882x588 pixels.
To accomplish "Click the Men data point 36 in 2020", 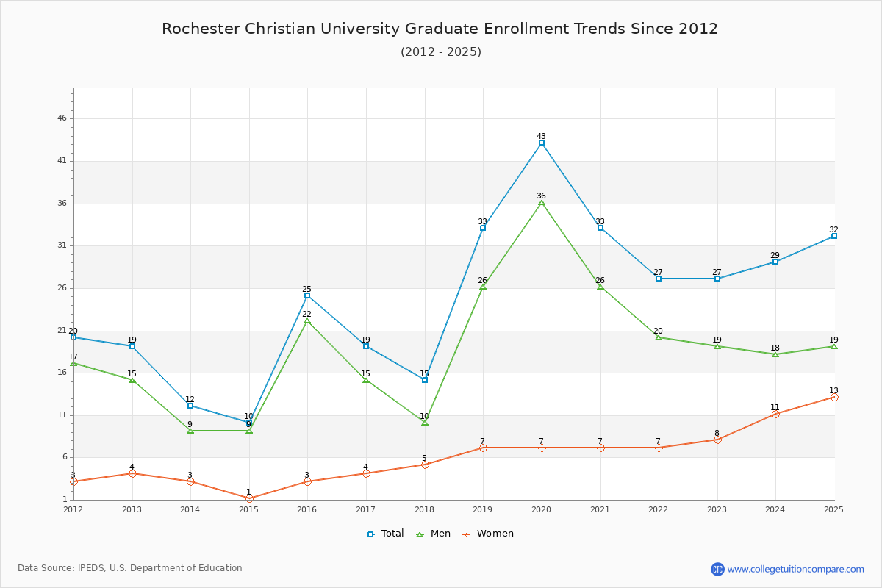I will pyautogui.click(x=542, y=202).
